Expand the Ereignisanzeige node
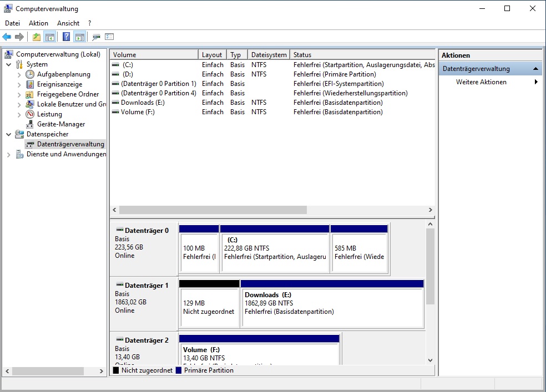Viewport: 546px width, 392px height. tap(19, 84)
